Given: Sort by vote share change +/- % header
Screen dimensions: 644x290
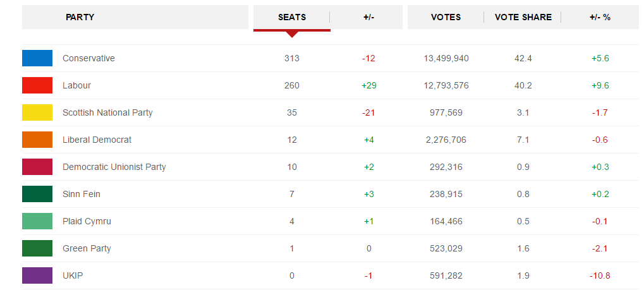Looking at the screenshot, I should pyautogui.click(x=600, y=17).
